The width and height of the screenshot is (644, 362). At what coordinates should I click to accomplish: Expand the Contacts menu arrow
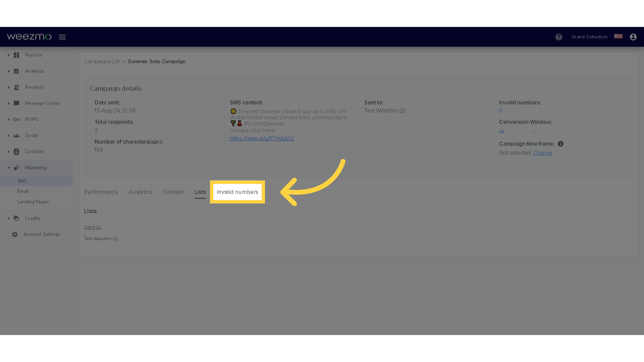coord(9,152)
